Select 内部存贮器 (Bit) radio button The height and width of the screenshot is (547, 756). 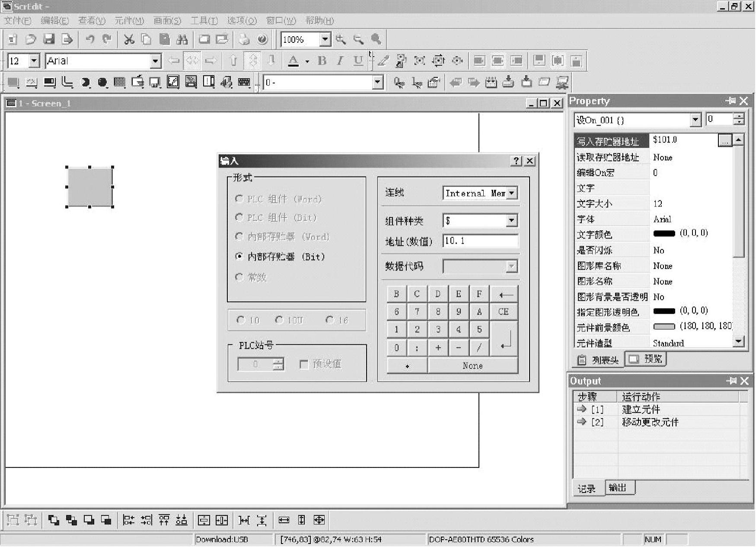pos(239,256)
